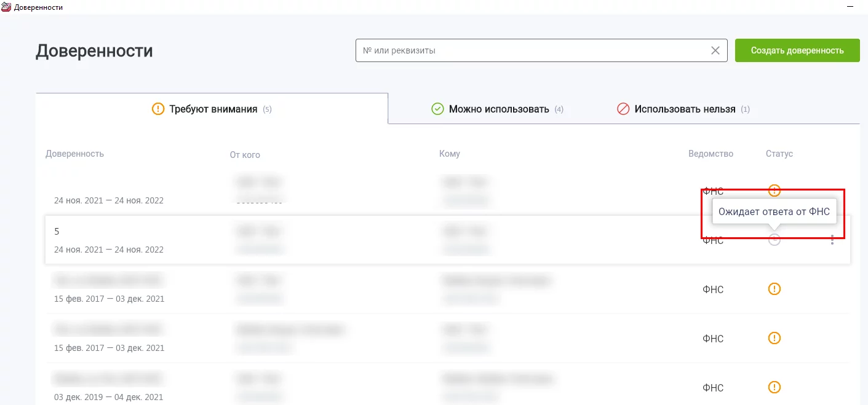Click the Ведомство column header

tap(711, 154)
